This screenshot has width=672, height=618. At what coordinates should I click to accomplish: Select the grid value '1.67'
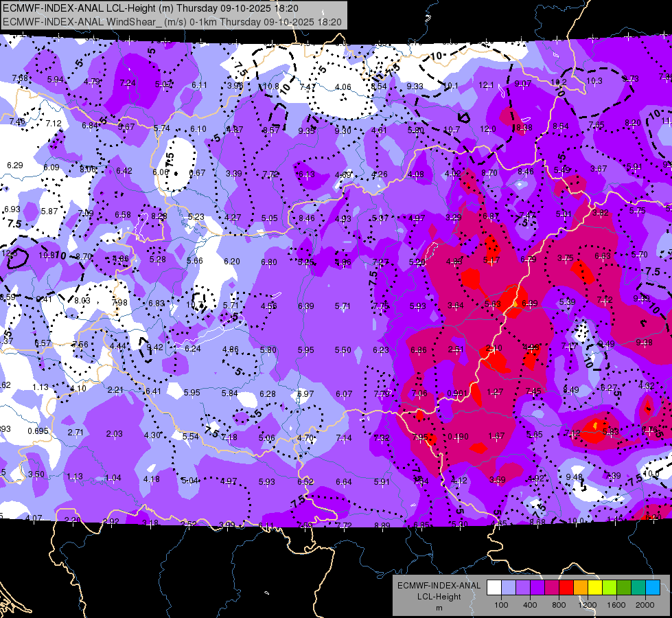point(496,436)
